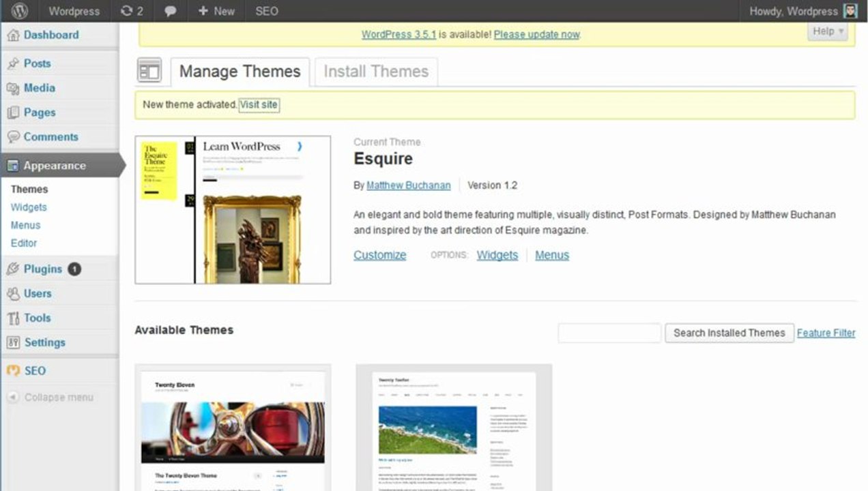Open Editor submenu item
The width and height of the screenshot is (868, 491).
[x=24, y=243]
